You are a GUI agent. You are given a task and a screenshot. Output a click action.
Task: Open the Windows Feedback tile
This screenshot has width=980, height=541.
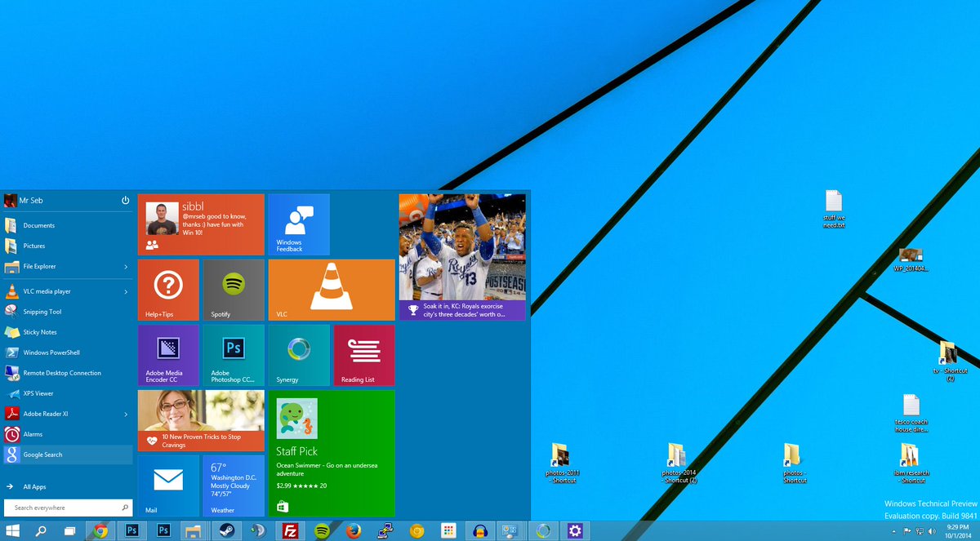[298, 224]
